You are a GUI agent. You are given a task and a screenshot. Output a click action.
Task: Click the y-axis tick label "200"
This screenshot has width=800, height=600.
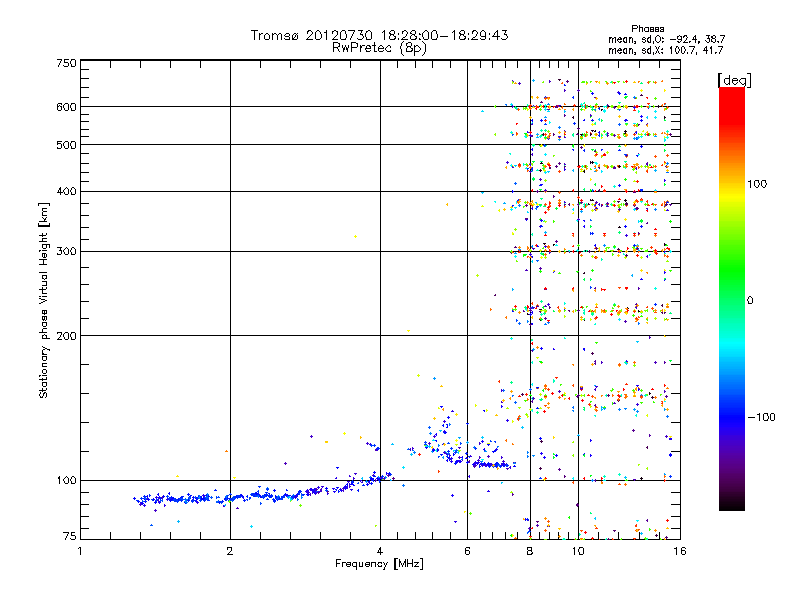[x=66, y=336]
